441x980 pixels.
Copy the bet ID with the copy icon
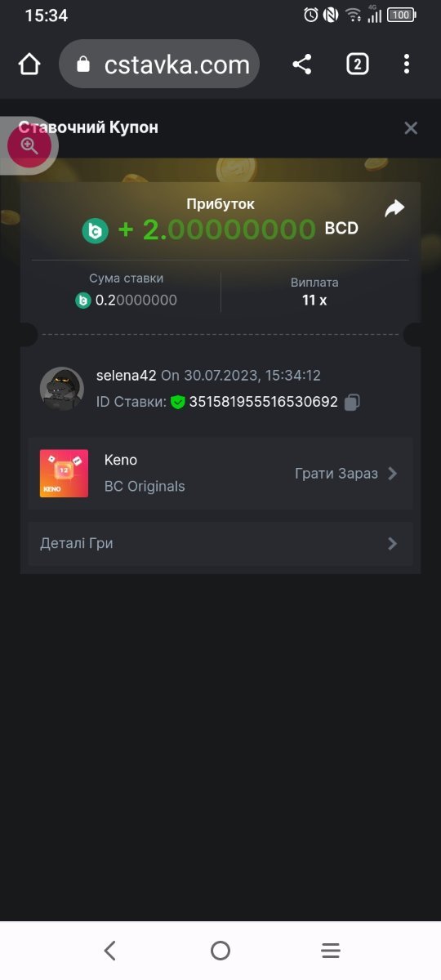point(352,402)
